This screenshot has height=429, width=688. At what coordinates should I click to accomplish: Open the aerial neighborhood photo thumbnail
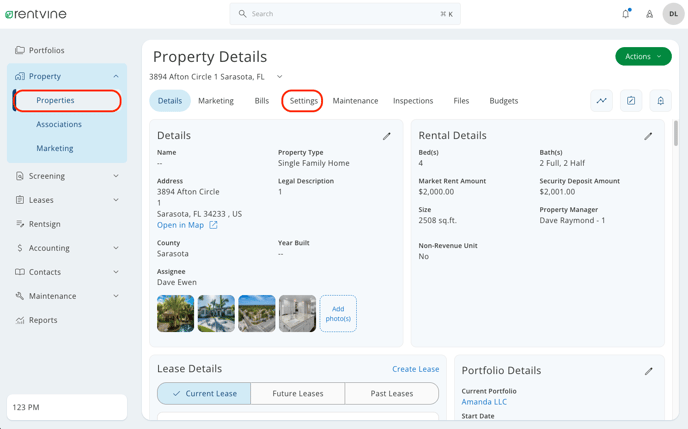257,313
